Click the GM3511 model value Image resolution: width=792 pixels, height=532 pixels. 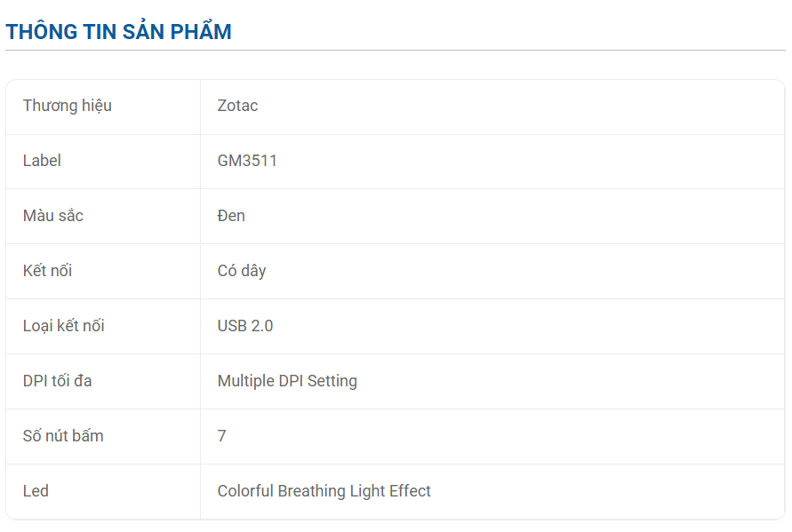tap(247, 161)
